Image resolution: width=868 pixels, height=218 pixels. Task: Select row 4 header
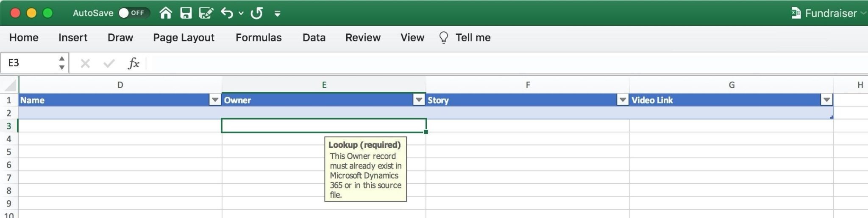coord(9,139)
